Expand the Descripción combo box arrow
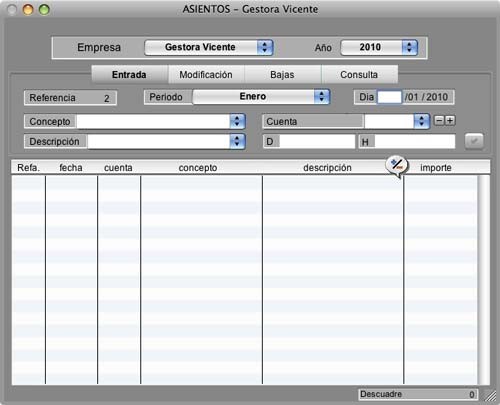500x405 pixels. tap(237, 141)
